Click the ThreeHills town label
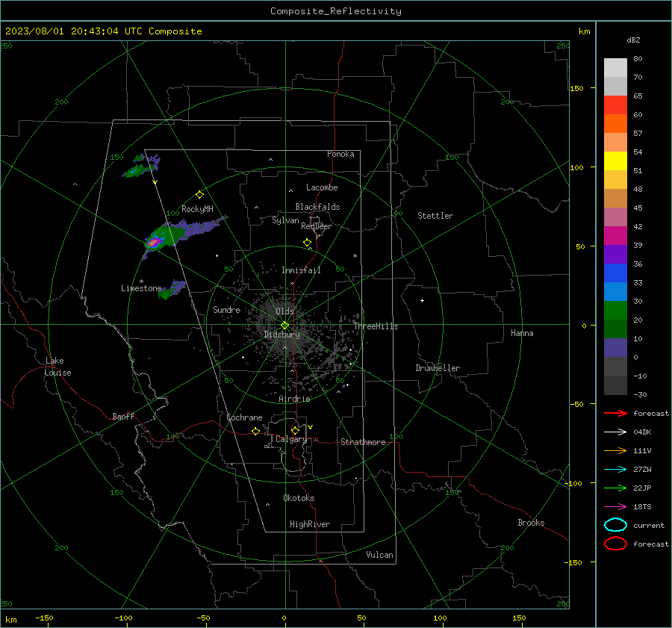 (376, 326)
